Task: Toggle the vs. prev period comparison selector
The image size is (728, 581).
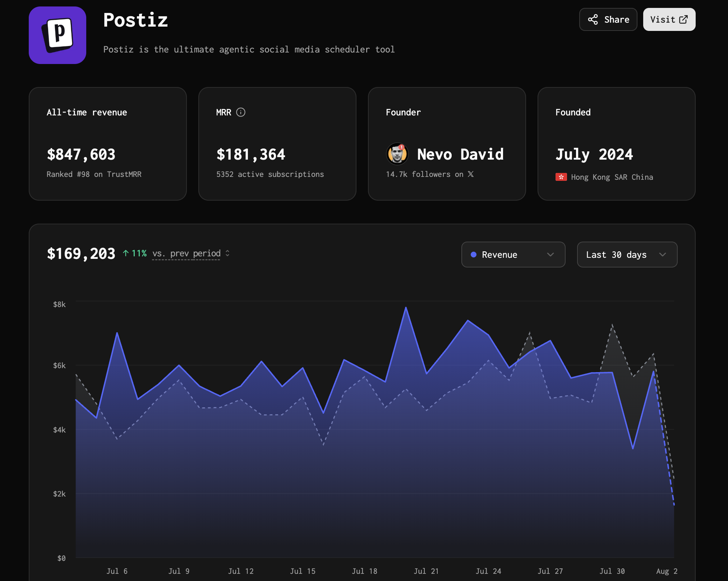Action: [190, 253]
